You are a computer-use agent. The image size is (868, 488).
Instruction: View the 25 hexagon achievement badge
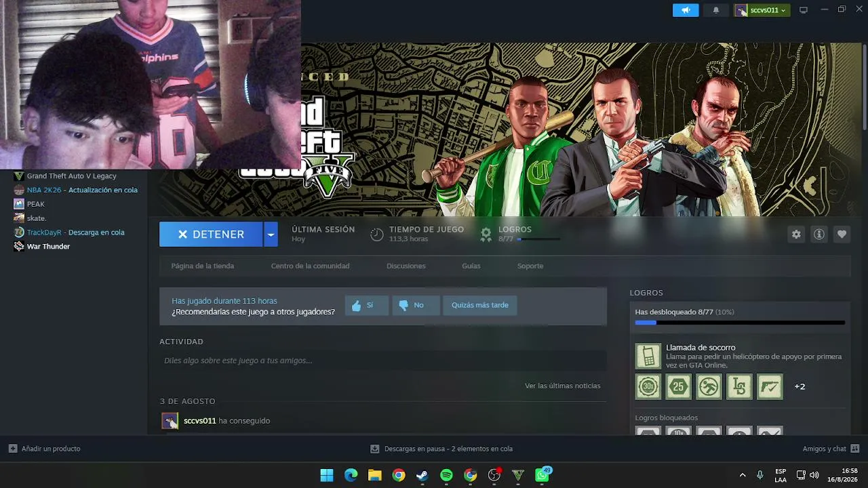tap(678, 386)
